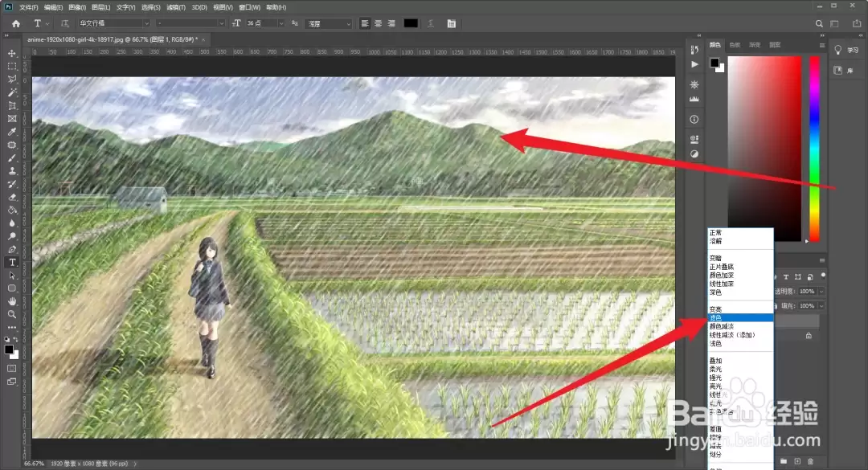
Task: Swap foreground and background colors
Action: coord(15,339)
